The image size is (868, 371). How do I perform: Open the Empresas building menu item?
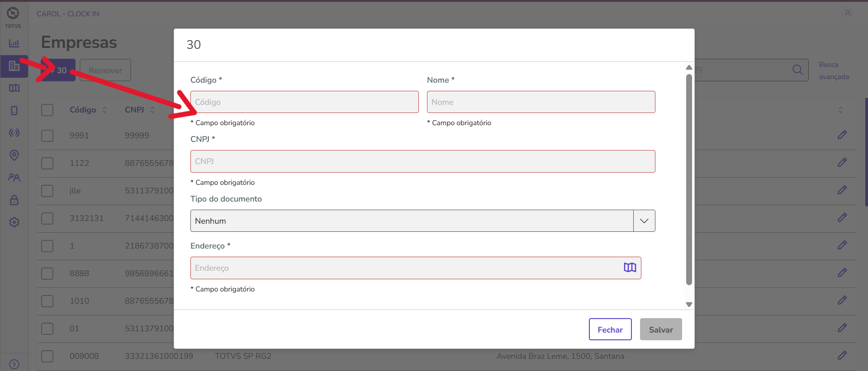14,66
